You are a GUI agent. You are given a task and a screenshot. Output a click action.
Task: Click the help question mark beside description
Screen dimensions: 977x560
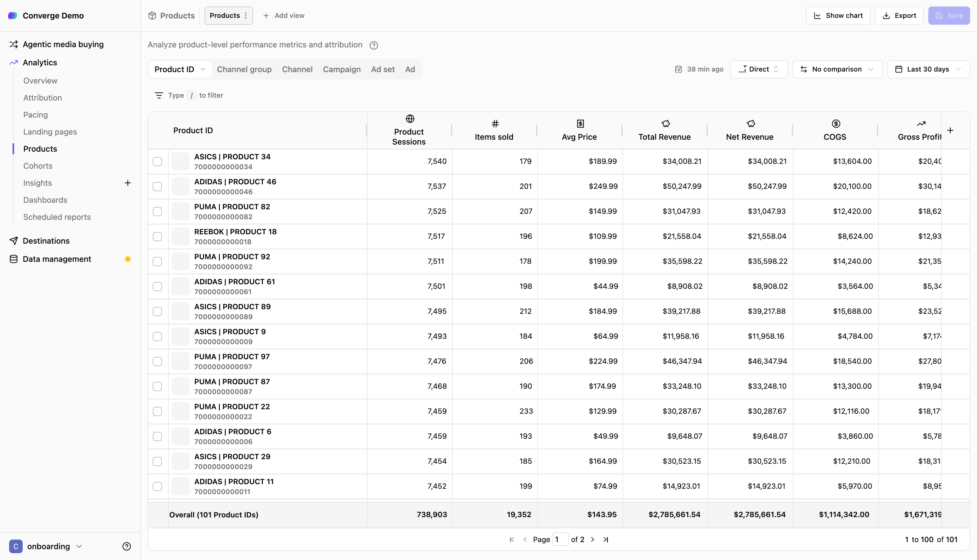pos(373,45)
